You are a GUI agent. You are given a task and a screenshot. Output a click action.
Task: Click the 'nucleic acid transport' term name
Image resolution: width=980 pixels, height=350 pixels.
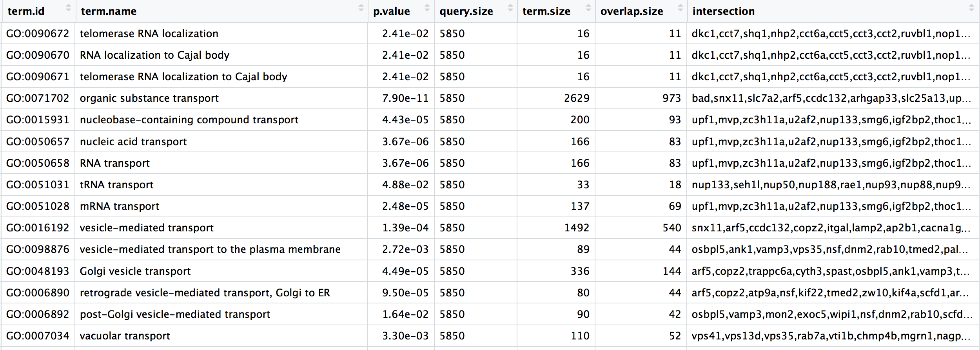click(133, 142)
